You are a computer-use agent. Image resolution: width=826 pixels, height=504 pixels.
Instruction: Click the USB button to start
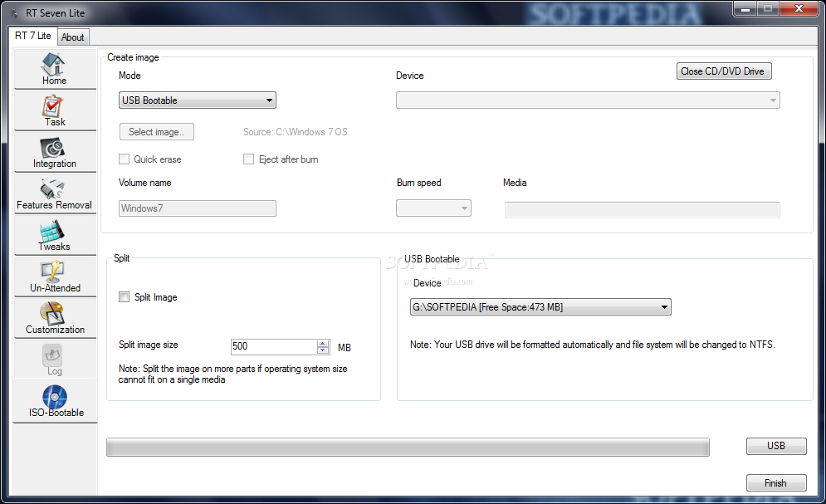click(776, 446)
